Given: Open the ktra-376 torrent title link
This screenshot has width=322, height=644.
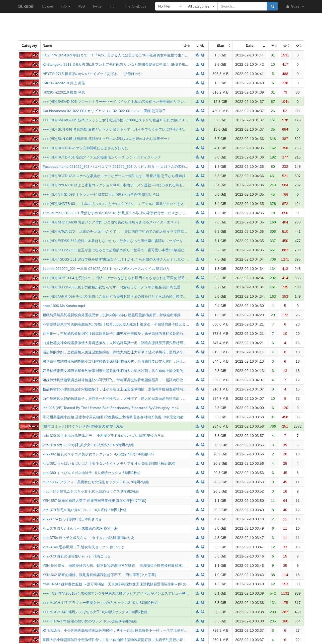Looking at the screenshot, I should 80,528.
